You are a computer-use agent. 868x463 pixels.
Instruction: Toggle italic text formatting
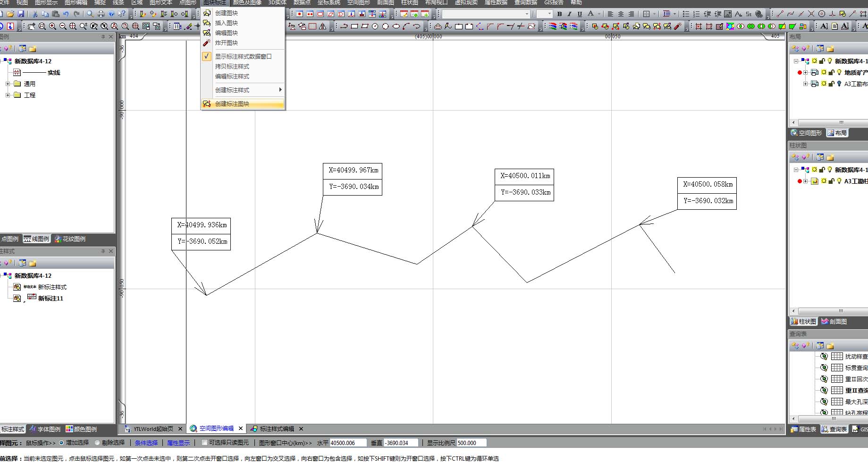point(570,14)
